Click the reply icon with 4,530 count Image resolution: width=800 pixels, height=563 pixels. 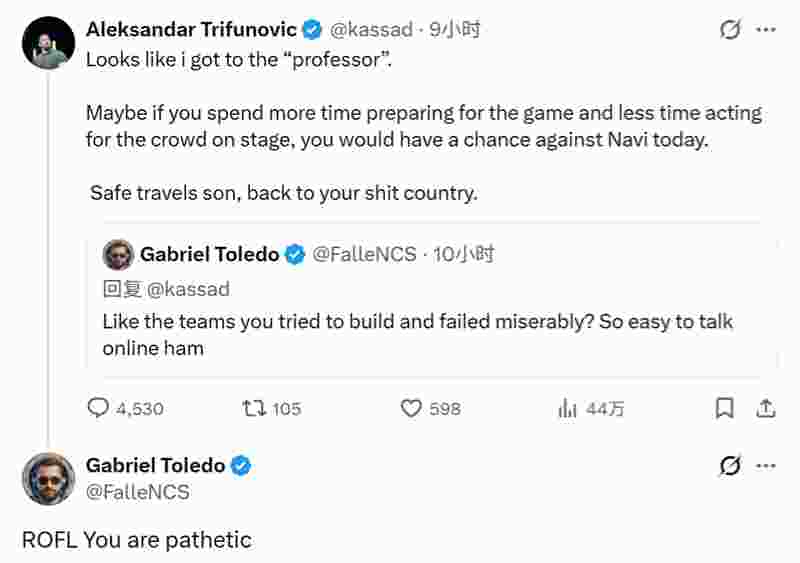[99, 408]
